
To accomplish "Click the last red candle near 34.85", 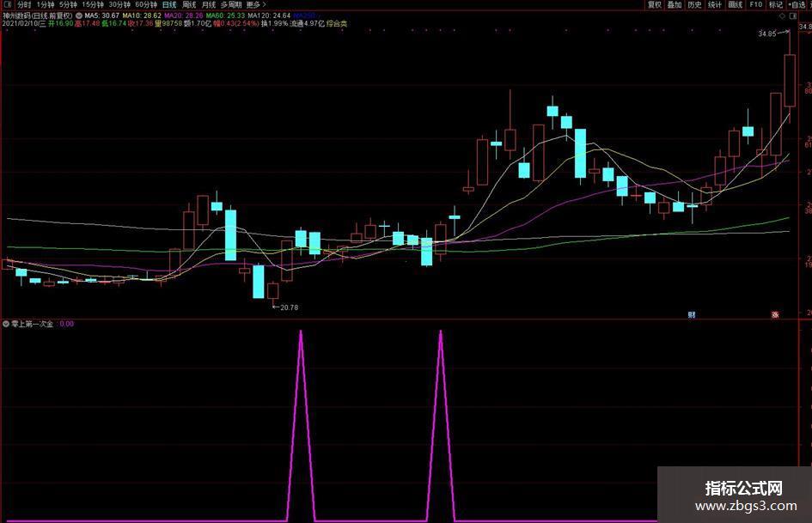I will 790,80.
